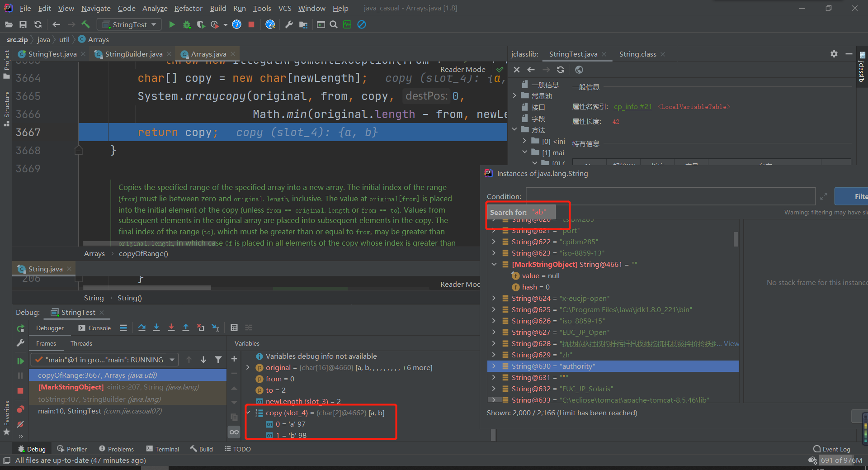Toggle the Show Console layout icon in the debugger toolbar
This screenshot has width=868, height=470.
pos(123,328)
